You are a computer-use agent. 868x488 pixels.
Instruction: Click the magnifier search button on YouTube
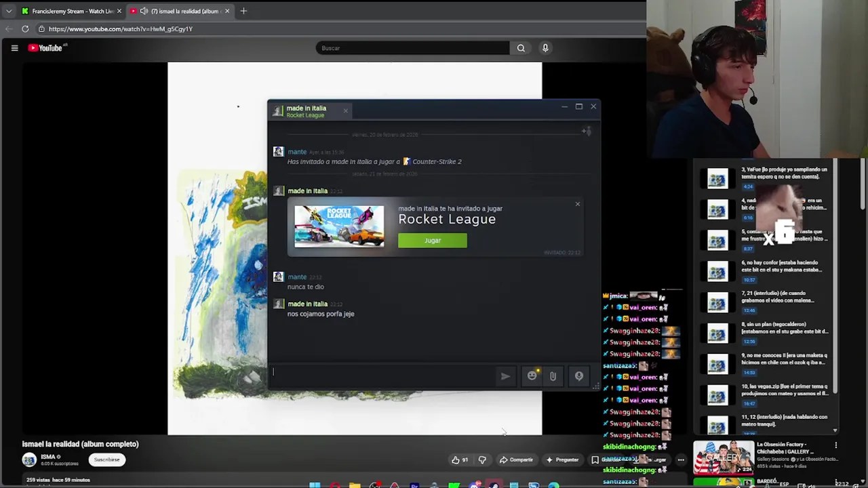point(521,48)
